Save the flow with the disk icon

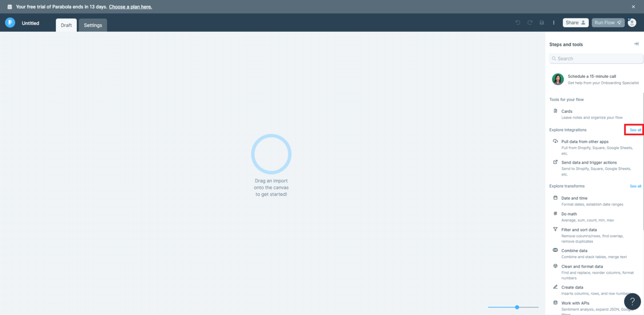tap(541, 23)
